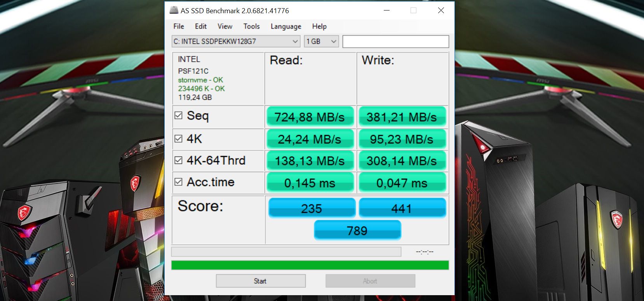The height and width of the screenshot is (301, 644).
Task: Click the Seq write result 381,21 MB/s
Action: pos(402,117)
